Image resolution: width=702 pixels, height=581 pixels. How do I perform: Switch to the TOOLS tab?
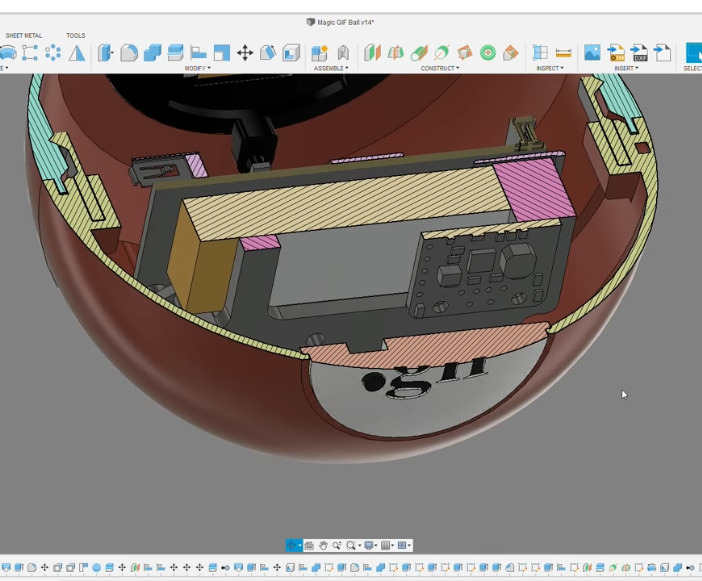click(76, 35)
